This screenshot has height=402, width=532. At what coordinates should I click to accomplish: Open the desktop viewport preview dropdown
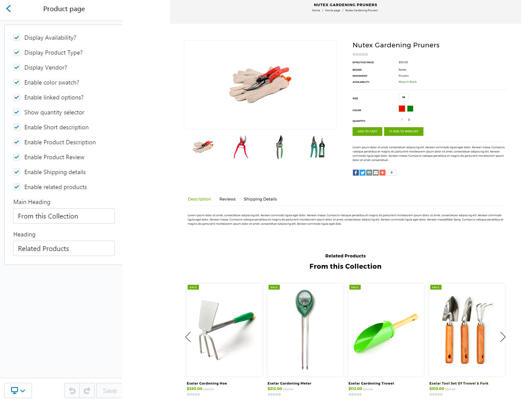tap(18, 390)
